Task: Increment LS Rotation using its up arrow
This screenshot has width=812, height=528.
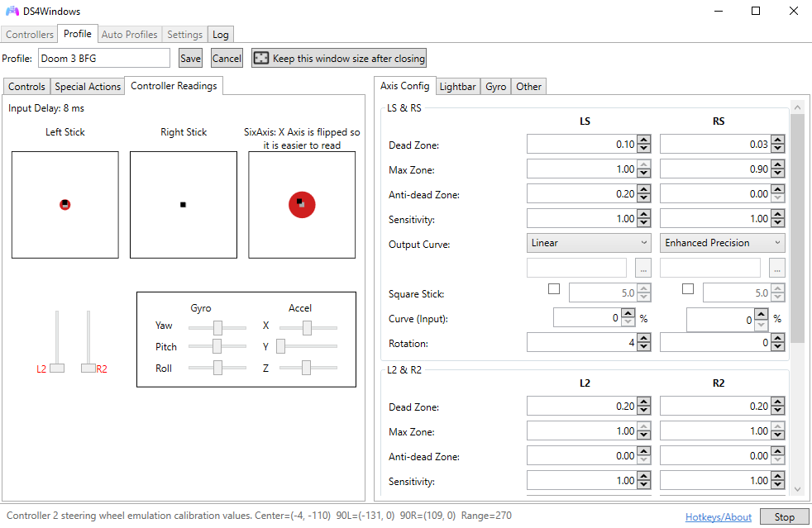Action: coord(643,338)
